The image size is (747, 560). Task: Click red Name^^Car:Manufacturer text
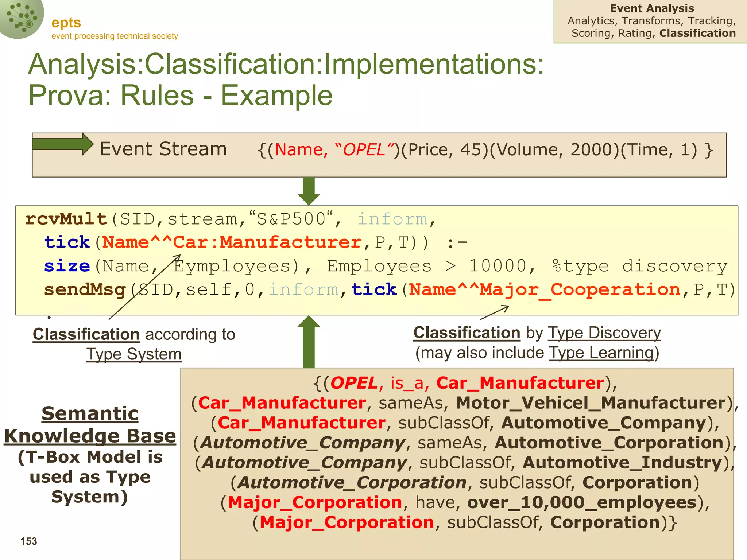(232, 242)
